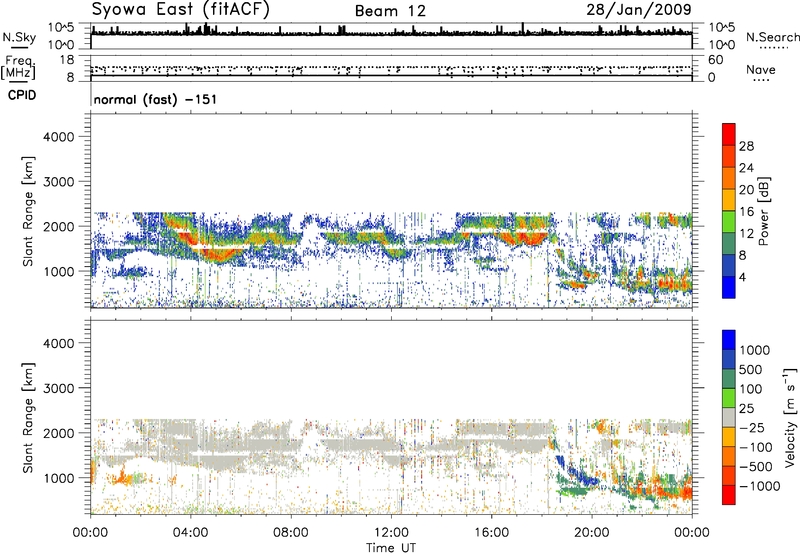This screenshot has height=554, width=800.
Task: Click the '28' power colorbar value
Action: point(746,146)
